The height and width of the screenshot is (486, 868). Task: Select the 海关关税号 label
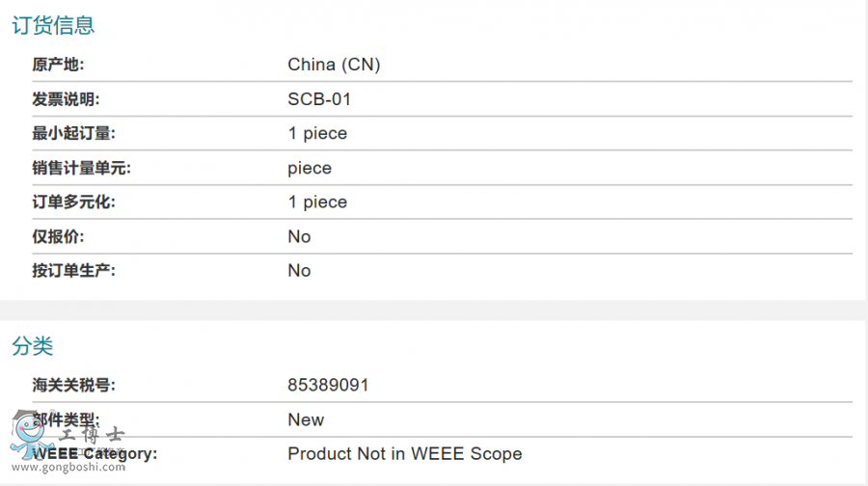[73, 385]
